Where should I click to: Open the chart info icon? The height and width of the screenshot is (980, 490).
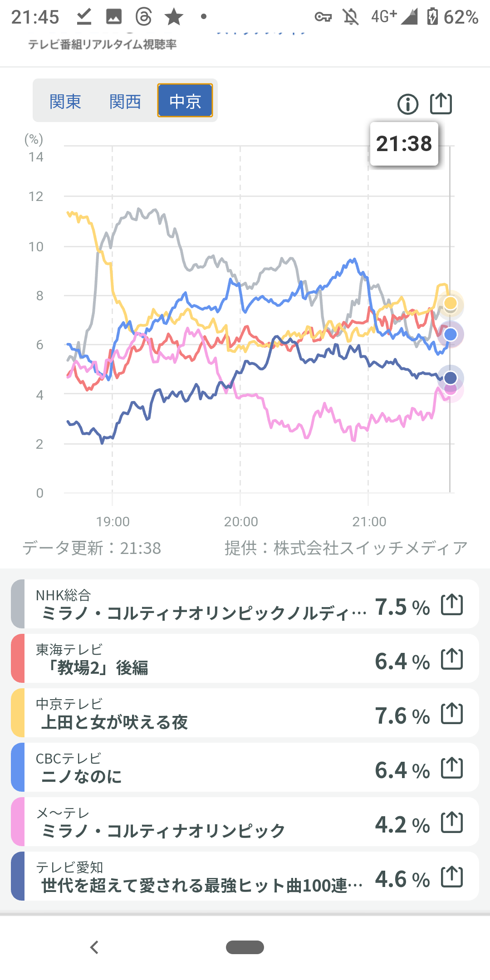(x=407, y=104)
